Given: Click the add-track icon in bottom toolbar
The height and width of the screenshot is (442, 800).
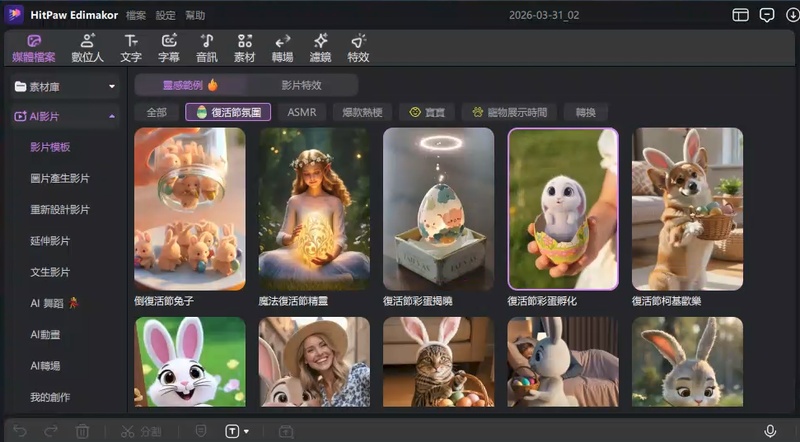Looking at the screenshot, I should tap(286, 431).
